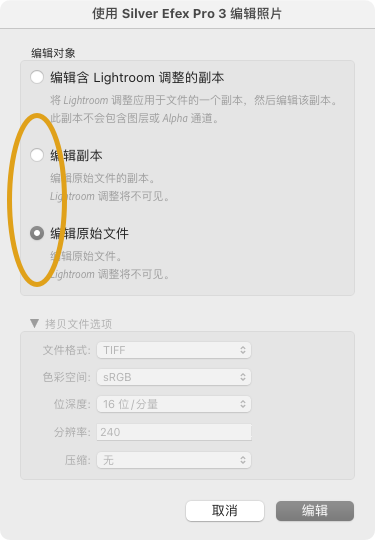Viewport: 375px width, 540px height.
Task: Open the 文件格式 TIFF dropdown
Action: pos(174,350)
